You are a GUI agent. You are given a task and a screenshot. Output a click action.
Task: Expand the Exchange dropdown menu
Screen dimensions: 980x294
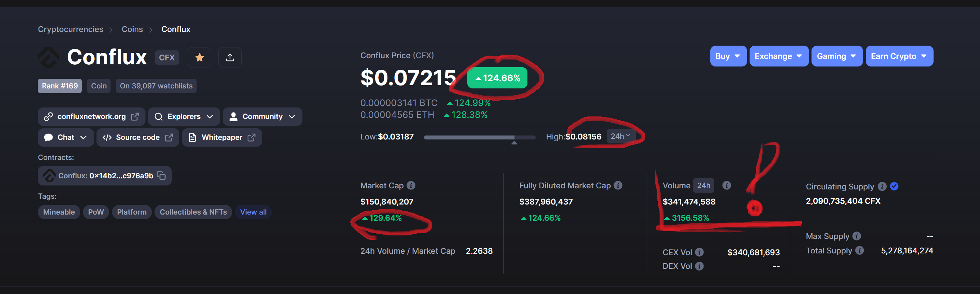tap(778, 56)
